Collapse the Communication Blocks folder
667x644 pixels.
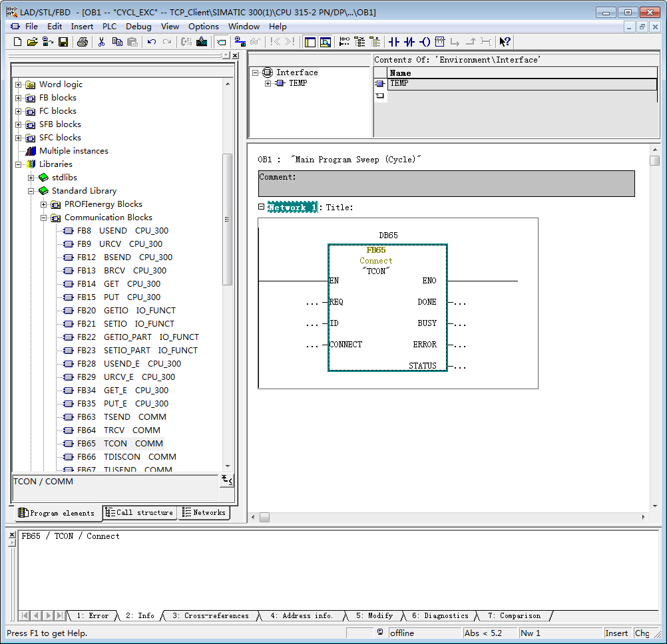coord(44,218)
